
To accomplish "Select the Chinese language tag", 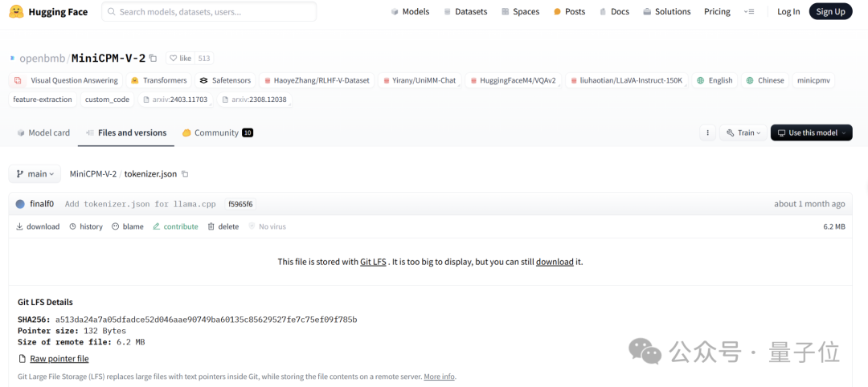I will point(765,80).
